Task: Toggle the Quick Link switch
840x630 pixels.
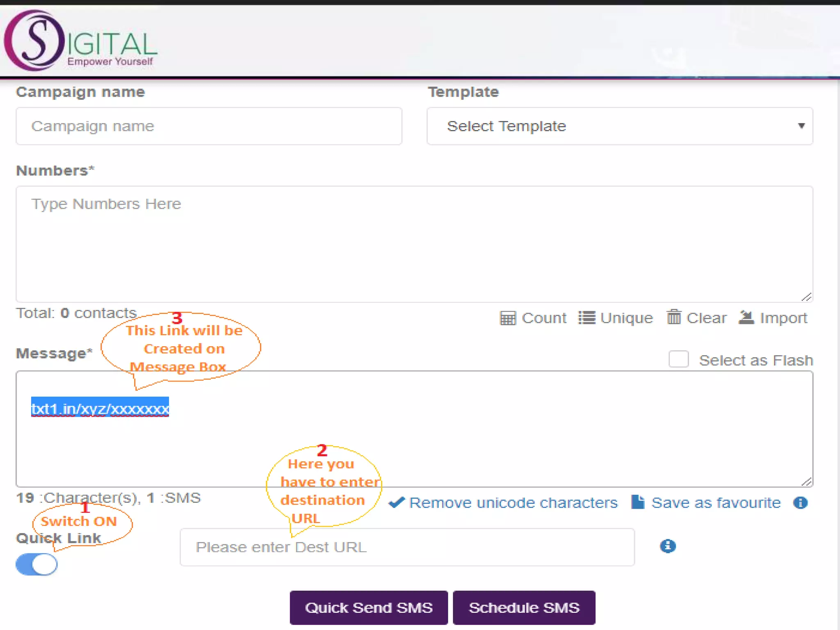Action: coord(37,564)
